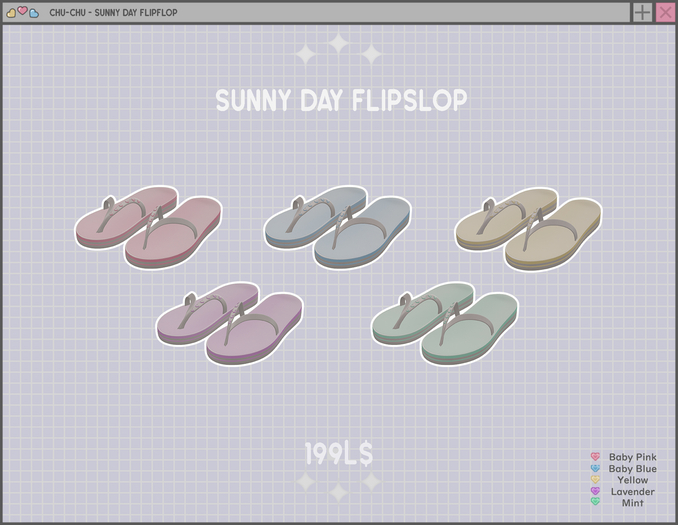Click the 199L$ price text

[339, 454]
